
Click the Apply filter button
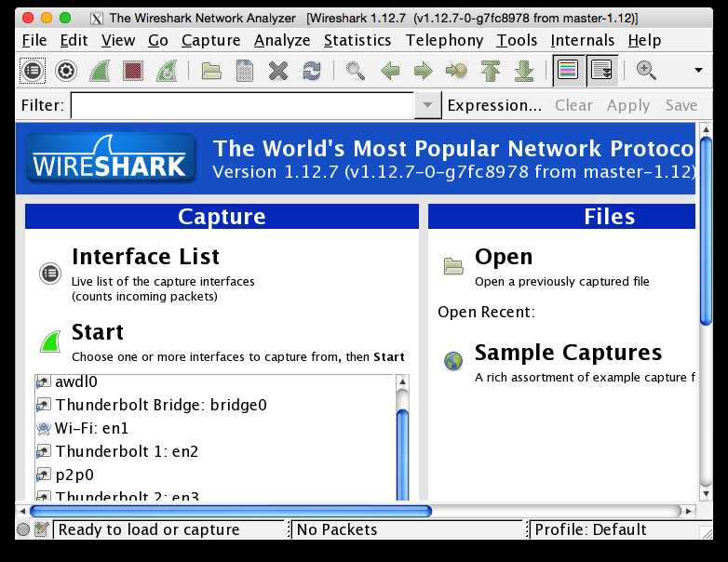[x=628, y=105]
